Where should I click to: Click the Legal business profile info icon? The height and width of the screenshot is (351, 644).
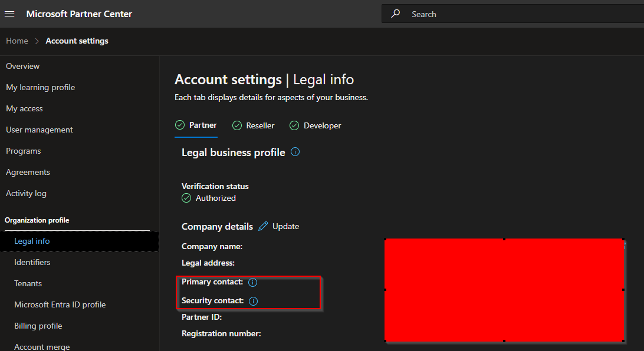click(x=295, y=152)
